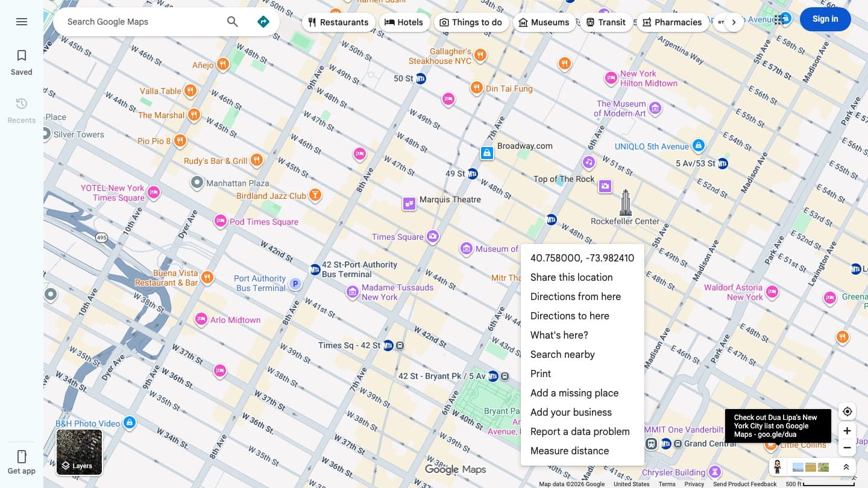Image resolution: width=868 pixels, height=488 pixels.
Task: Choose 'Report a data problem'
Action: 582,431
